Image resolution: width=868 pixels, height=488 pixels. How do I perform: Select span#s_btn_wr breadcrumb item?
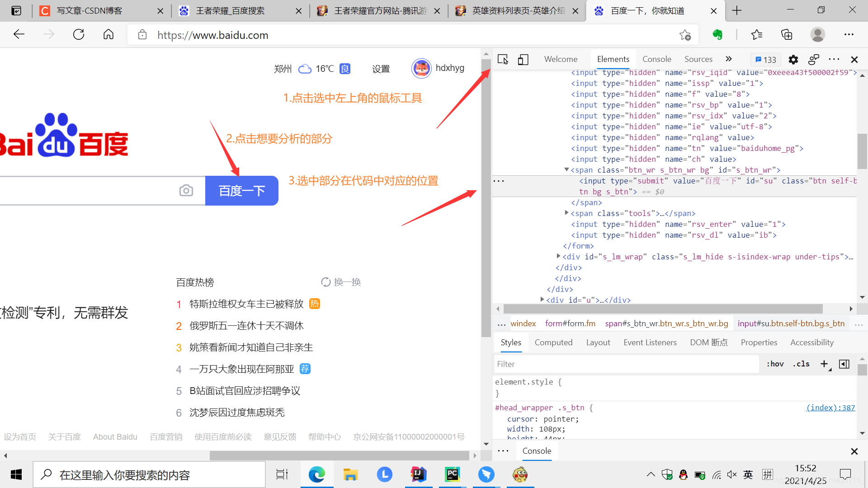666,324
